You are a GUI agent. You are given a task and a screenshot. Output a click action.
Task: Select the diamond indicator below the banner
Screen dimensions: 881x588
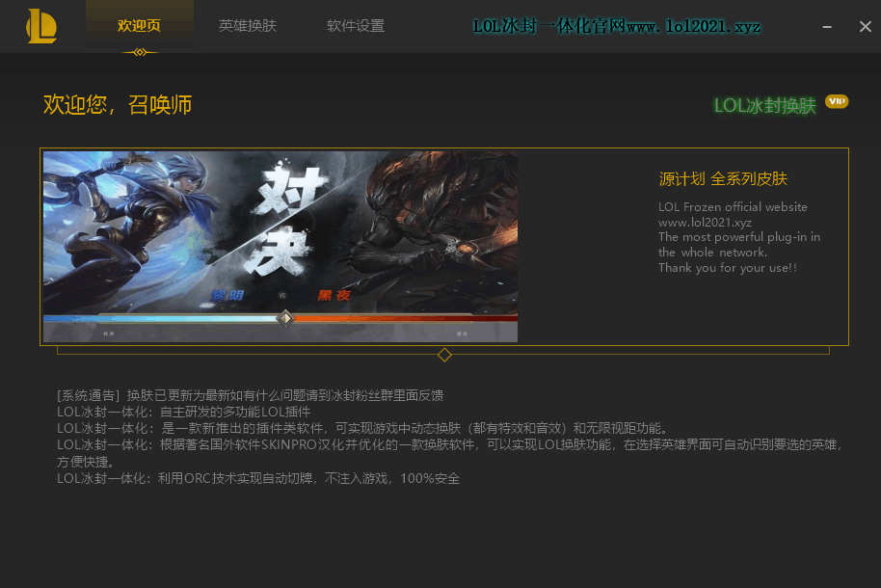coord(444,355)
